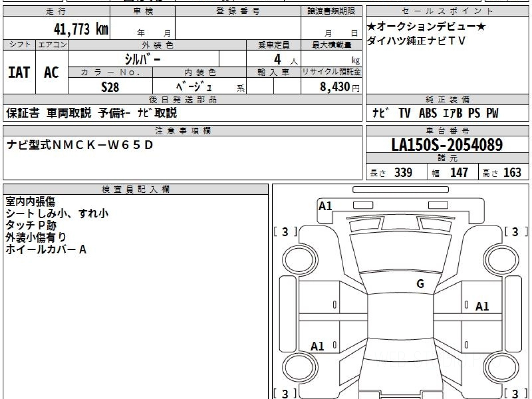532x399 pixels.
Task: Click the 輸入車 header
Action: pyautogui.click(x=274, y=72)
